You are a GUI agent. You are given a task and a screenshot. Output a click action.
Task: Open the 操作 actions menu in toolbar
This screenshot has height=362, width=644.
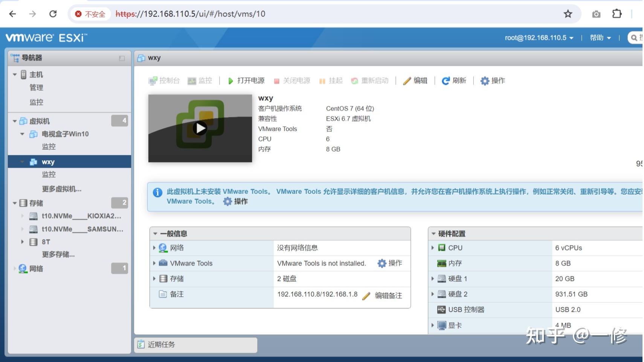tap(493, 81)
